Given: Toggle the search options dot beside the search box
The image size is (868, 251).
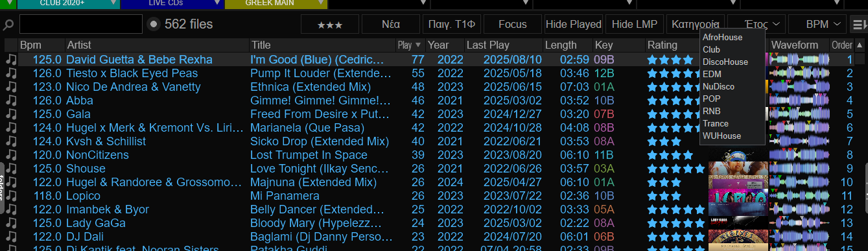Looking at the screenshot, I should tap(154, 25).
